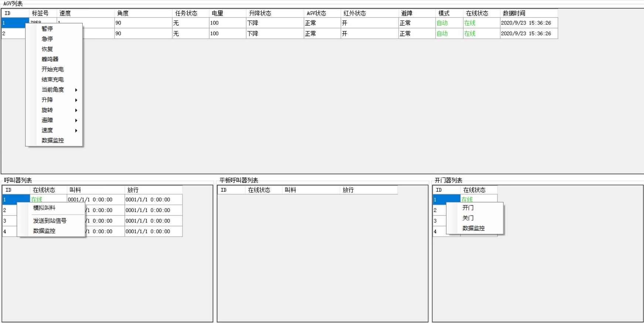Expand the 速度 submenu in the context menu
This screenshot has width=644, height=323.
(54, 130)
